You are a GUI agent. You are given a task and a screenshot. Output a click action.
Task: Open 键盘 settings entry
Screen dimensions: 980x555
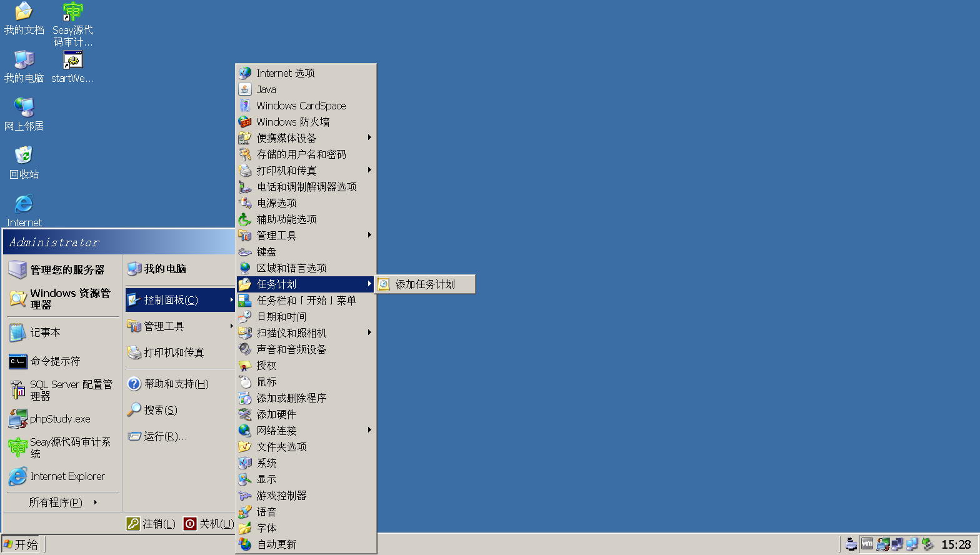306,252
